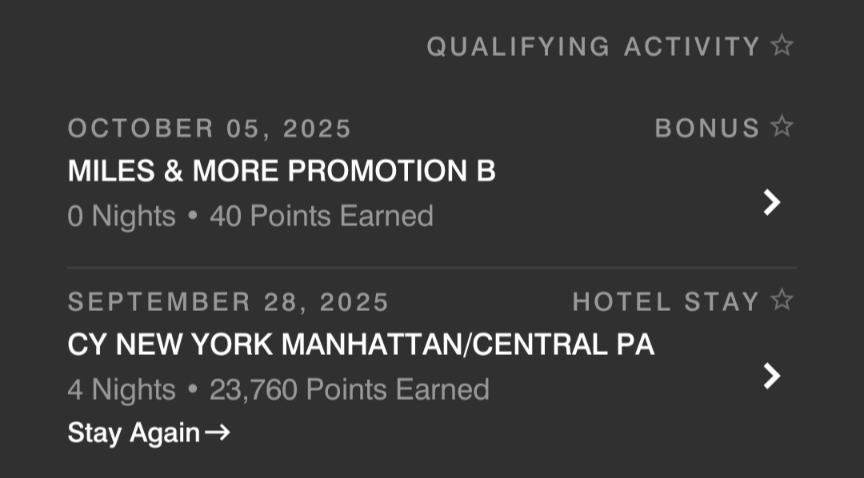Select the Miles & More Promotion B title
864x478 pixels.
pyautogui.click(x=281, y=171)
